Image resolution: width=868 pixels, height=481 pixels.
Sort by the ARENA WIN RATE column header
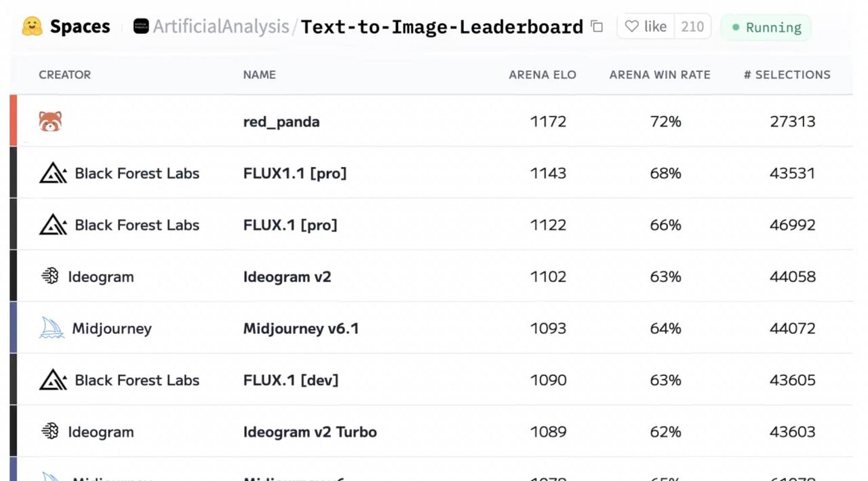pos(660,75)
